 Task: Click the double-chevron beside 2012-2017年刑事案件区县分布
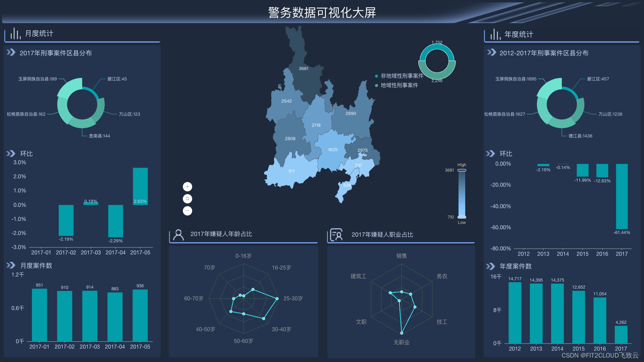[491, 53]
